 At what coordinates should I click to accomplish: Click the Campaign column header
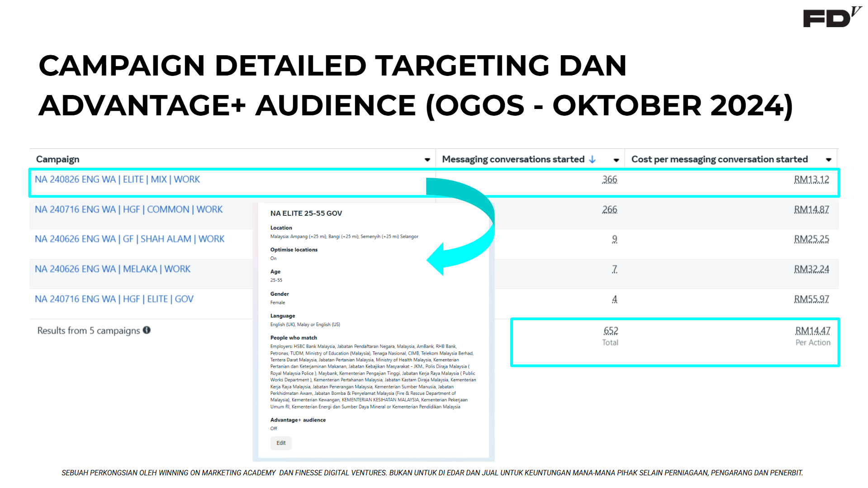58,159
